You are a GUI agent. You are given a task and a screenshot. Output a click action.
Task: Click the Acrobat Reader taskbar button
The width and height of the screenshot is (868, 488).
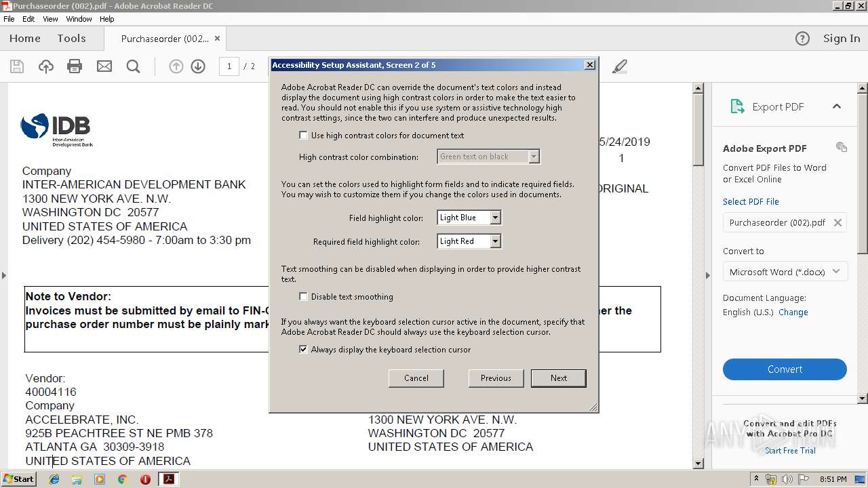168,479
